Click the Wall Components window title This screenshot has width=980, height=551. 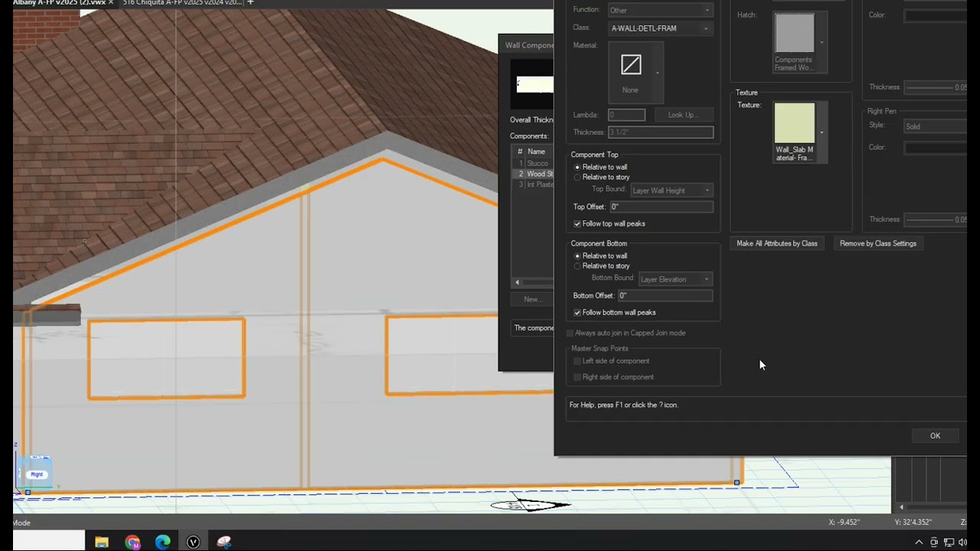point(529,45)
